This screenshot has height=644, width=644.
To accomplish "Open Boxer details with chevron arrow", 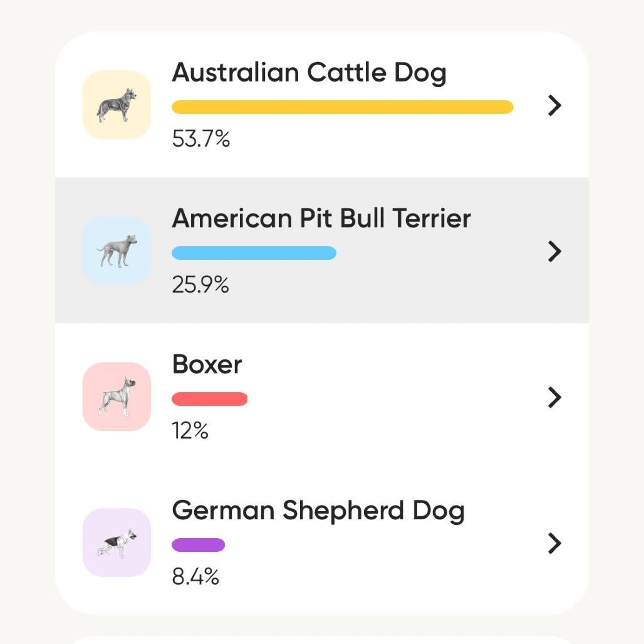I will point(554,397).
